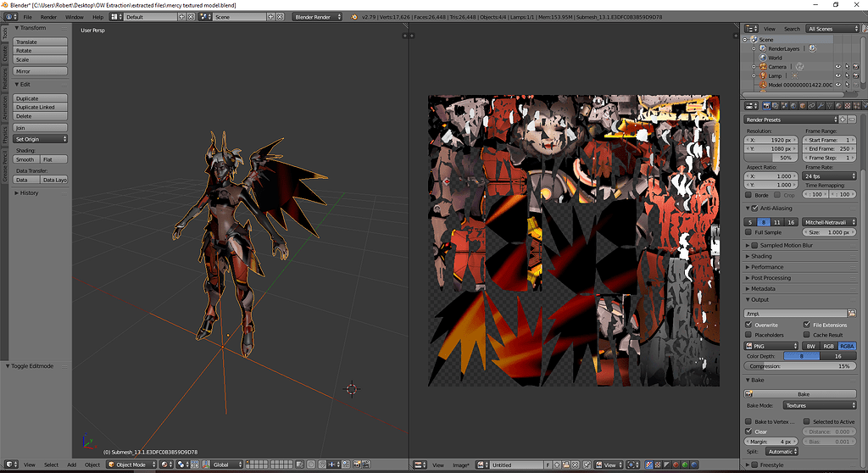Click the pin image icon in UV editor header
Viewport: 868px width, 473px height.
[587, 465]
